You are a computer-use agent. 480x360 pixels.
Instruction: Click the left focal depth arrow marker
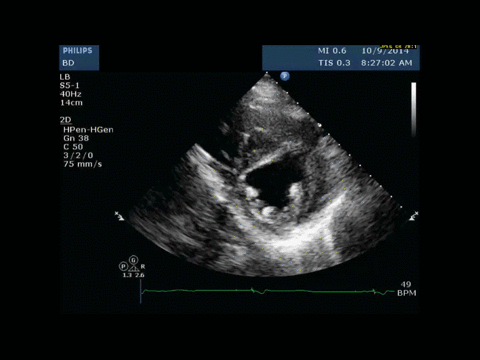click(119, 216)
